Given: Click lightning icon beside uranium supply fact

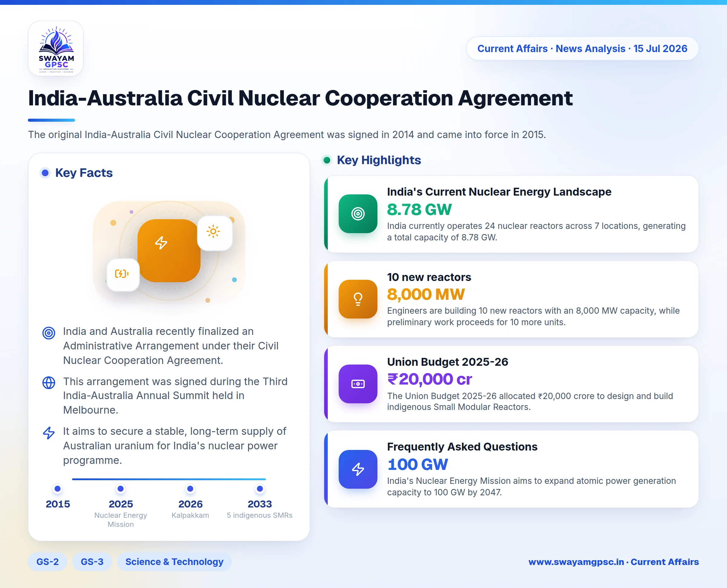Looking at the screenshot, I should (x=49, y=433).
